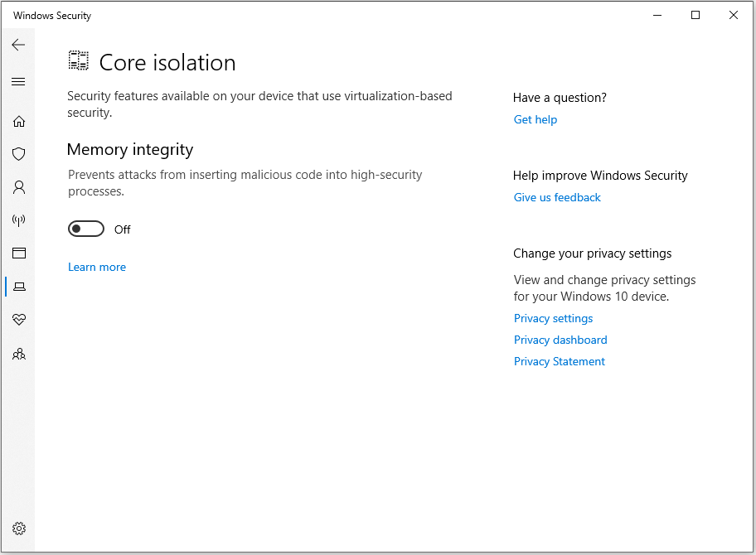
Task: Click the Core isolation page icon
Action: pyautogui.click(x=78, y=60)
